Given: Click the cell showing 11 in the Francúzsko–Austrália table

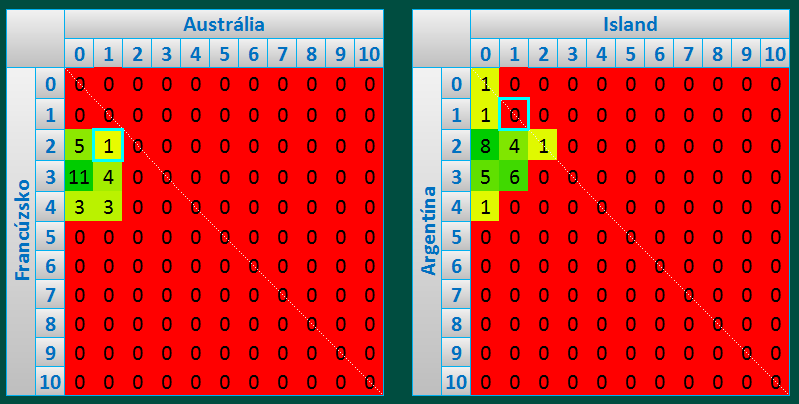Looking at the screenshot, I should click(79, 175).
